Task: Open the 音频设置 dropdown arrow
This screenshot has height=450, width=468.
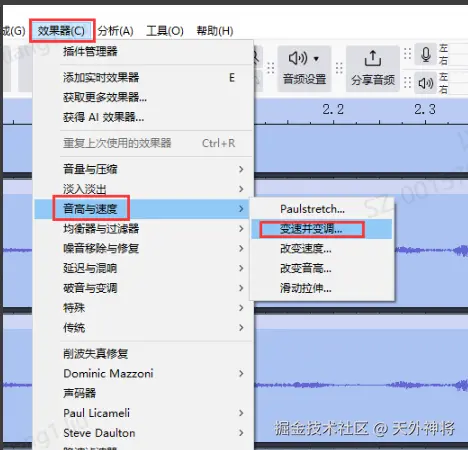Action: (x=316, y=59)
